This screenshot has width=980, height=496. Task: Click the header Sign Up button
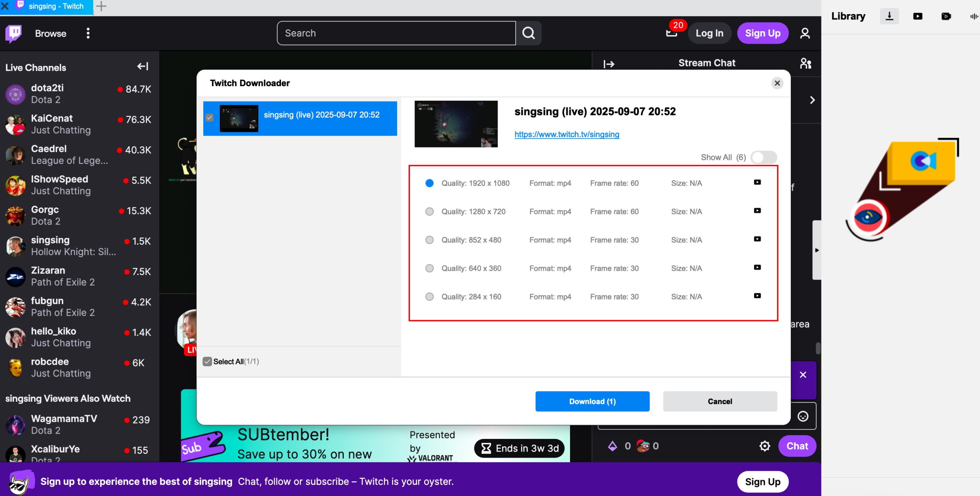pos(763,33)
